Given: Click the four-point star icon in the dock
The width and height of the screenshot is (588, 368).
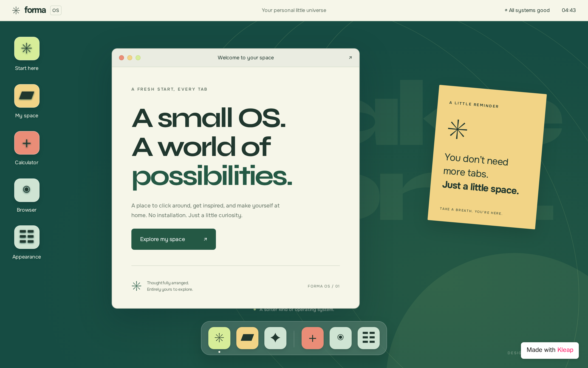Looking at the screenshot, I should [275, 338].
